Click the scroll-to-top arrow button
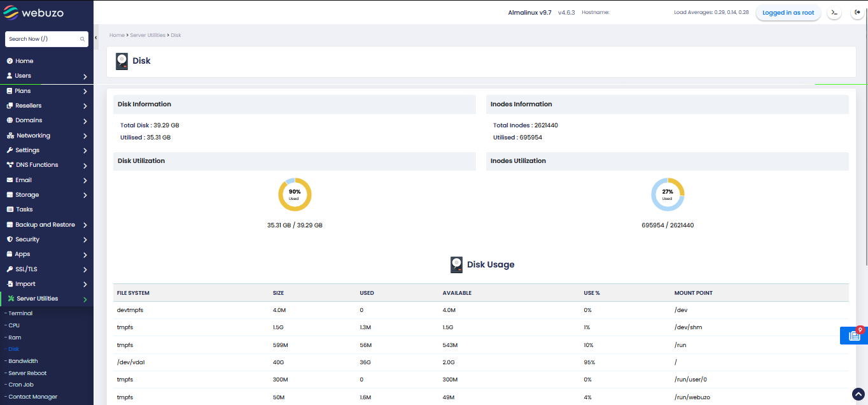 858,394
